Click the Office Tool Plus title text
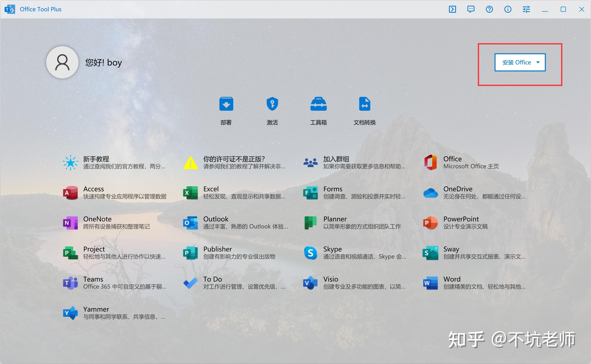 click(41, 9)
